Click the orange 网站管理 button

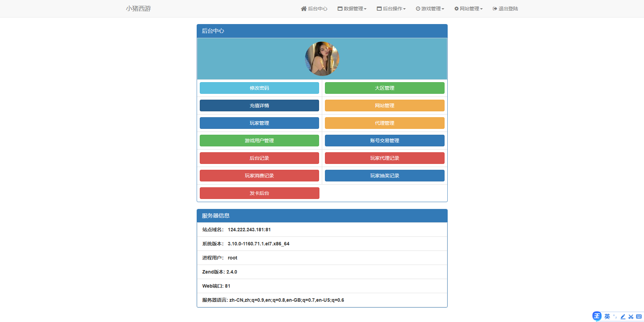pyautogui.click(x=385, y=106)
